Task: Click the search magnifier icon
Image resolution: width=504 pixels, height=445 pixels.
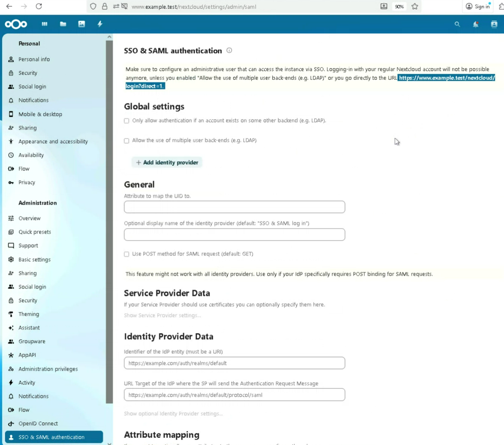Action: coord(457,24)
